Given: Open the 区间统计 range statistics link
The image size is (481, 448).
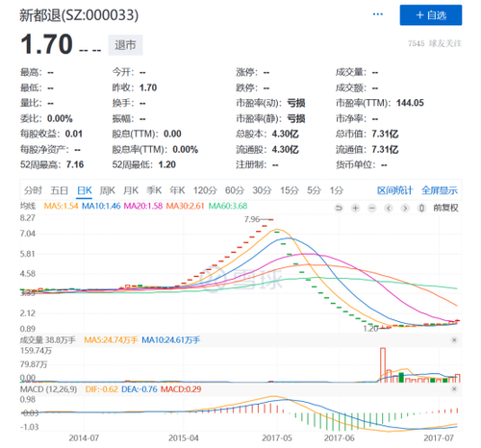Looking at the screenshot, I should point(394,190).
